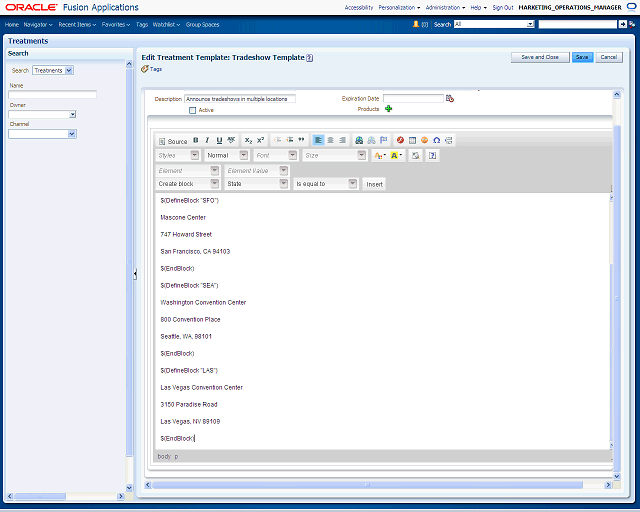The height and width of the screenshot is (512, 640).
Task: Apply underline formatting
Action: point(219,140)
